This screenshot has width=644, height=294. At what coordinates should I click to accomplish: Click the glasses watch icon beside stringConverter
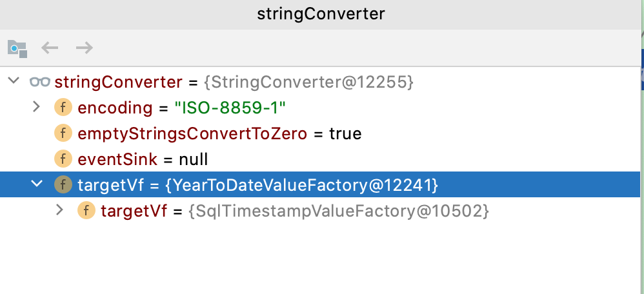coord(40,82)
